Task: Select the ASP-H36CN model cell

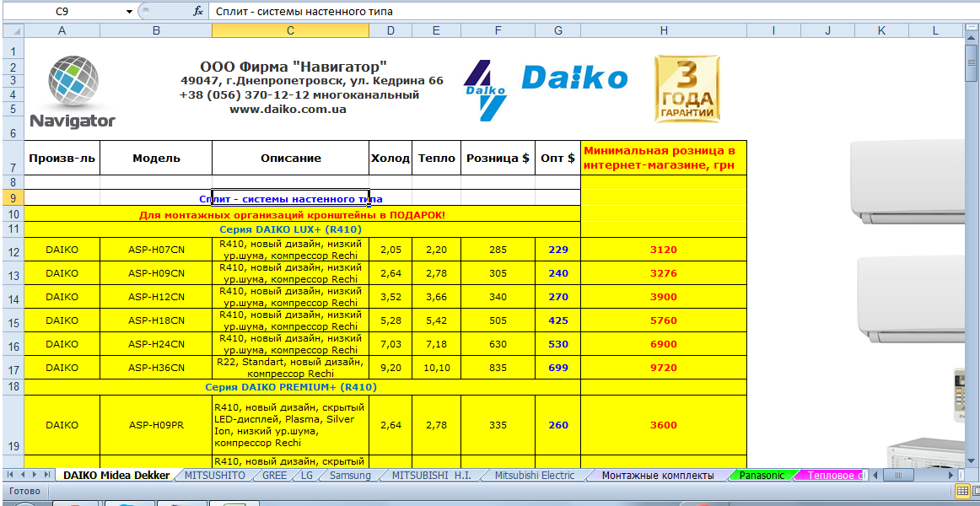Action: [x=156, y=368]
